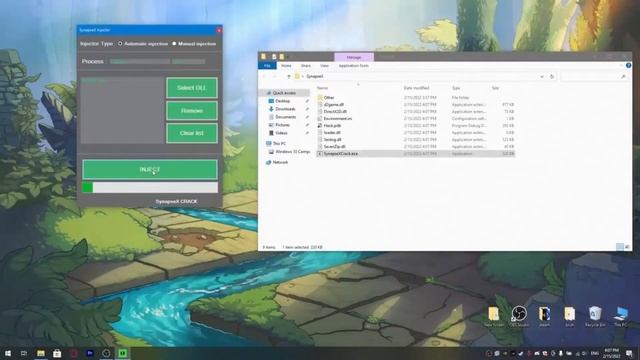Click the Process name field in injector

[140, 61]
